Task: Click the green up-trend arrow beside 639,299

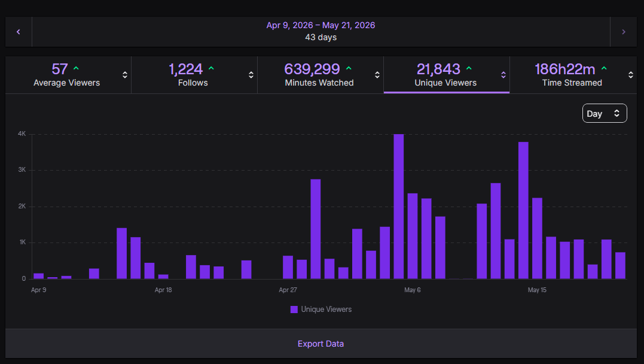Action: click(349, 69)
